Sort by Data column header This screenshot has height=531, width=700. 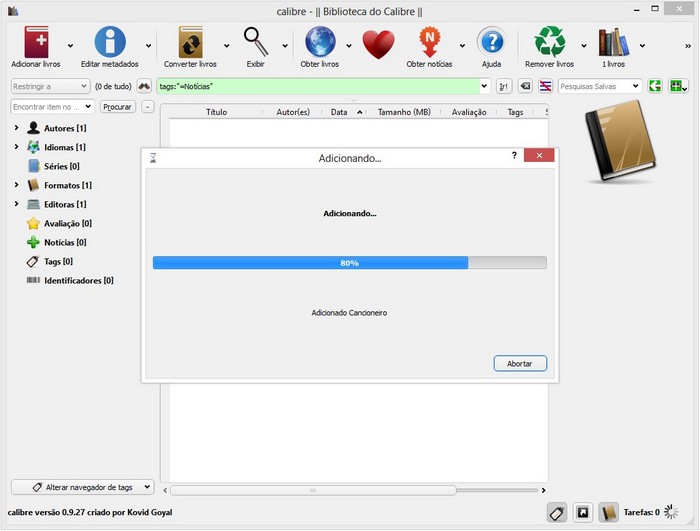click(x=344, y=112)
